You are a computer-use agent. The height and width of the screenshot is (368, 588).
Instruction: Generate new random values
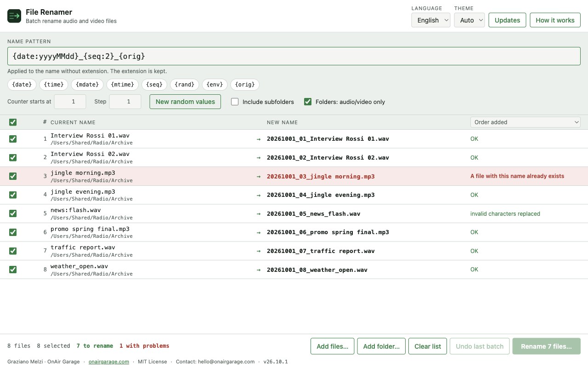[185, 102]
